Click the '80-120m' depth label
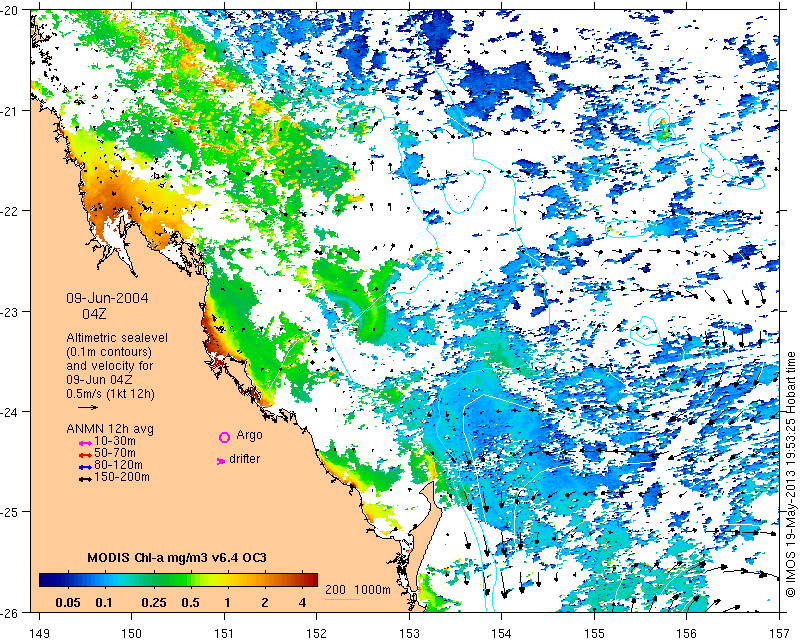800x640 pixels. (x=118, y=465)
